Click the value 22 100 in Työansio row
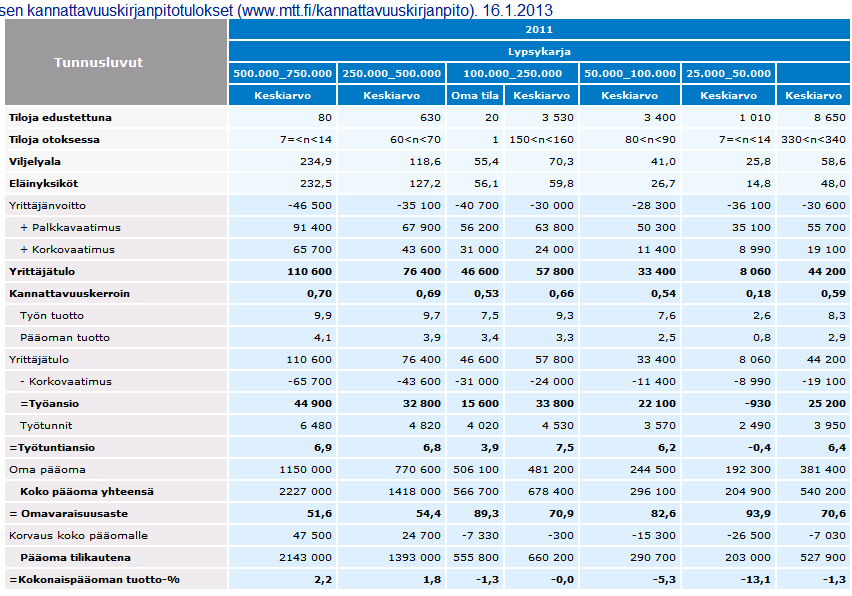Screen dimensions: 852x596 point(656,404)
